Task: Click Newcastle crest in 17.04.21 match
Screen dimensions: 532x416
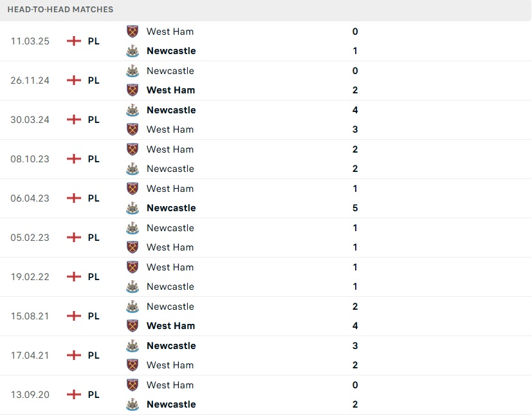Action: 133,346
